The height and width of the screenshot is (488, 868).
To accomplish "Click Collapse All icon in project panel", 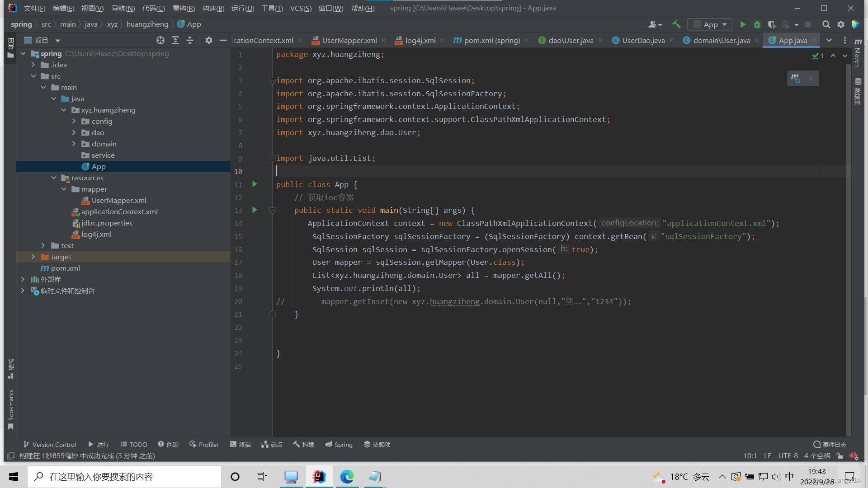I will 190,40.
